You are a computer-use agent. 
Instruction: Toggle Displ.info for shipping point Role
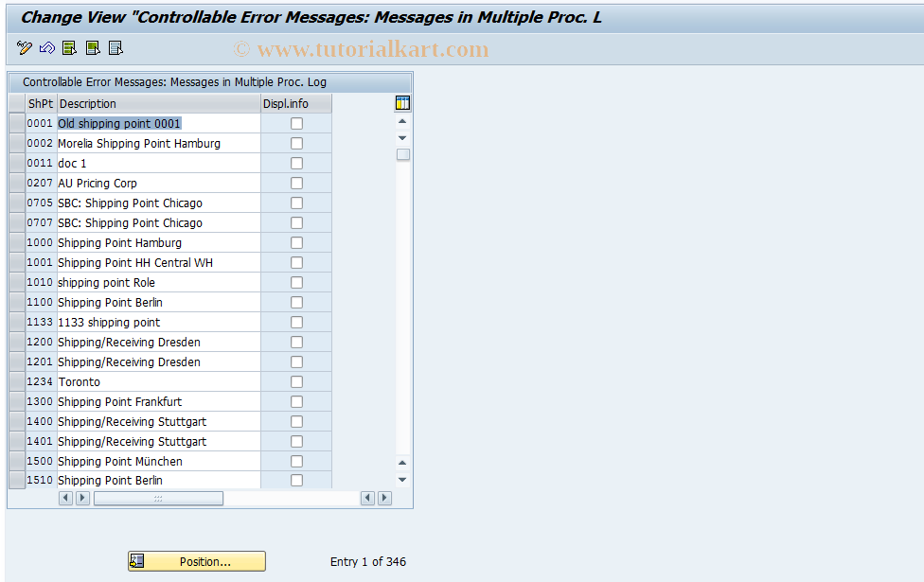297,283
